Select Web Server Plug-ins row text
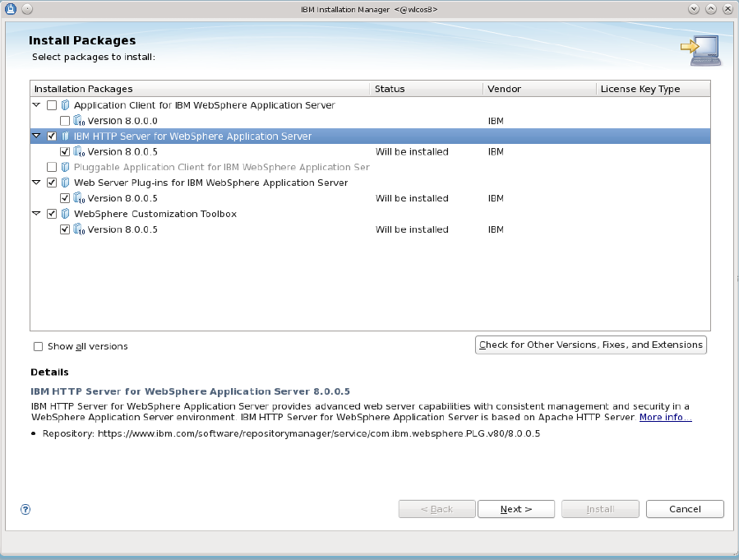739x560 pixels. pos(210,183)
